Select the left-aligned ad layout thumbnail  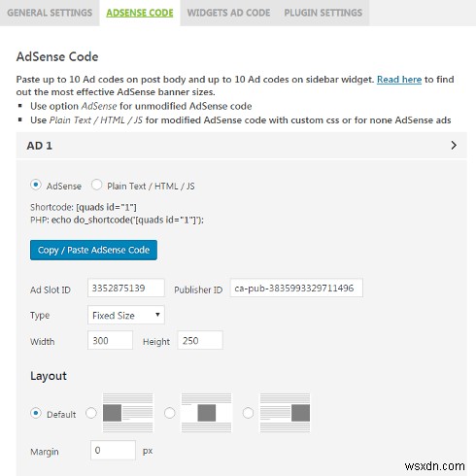tap(128, 413)
